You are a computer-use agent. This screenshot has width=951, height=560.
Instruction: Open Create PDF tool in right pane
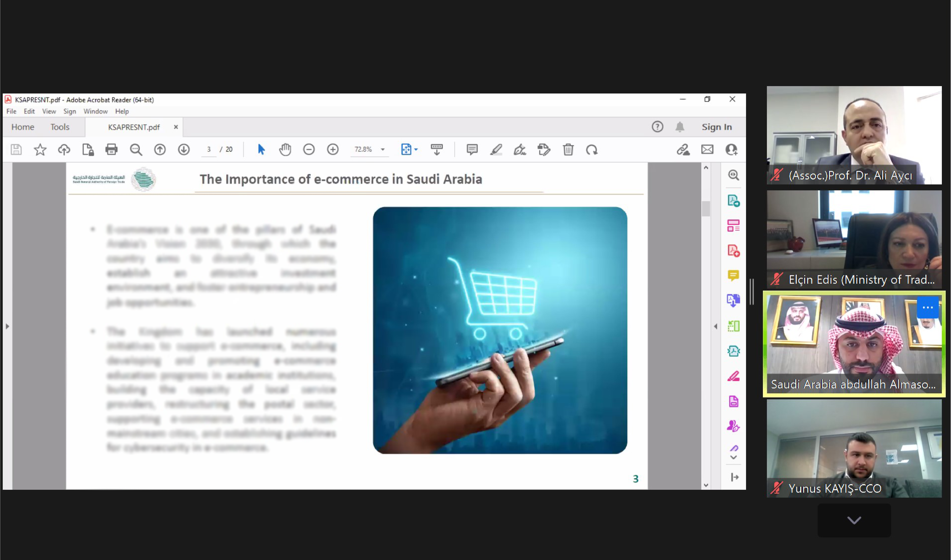click(734, 250)
